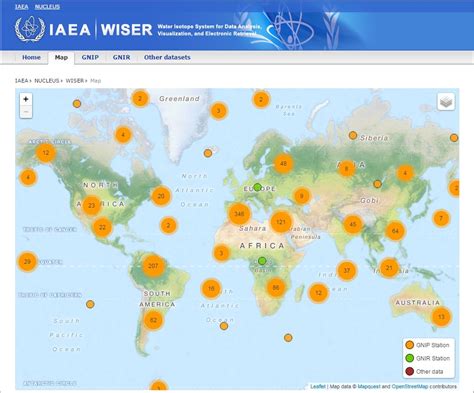Screen dimensions: 474x393
Task: Open the 20 cluster off the US east coast
Action: [x=161, y=196]
